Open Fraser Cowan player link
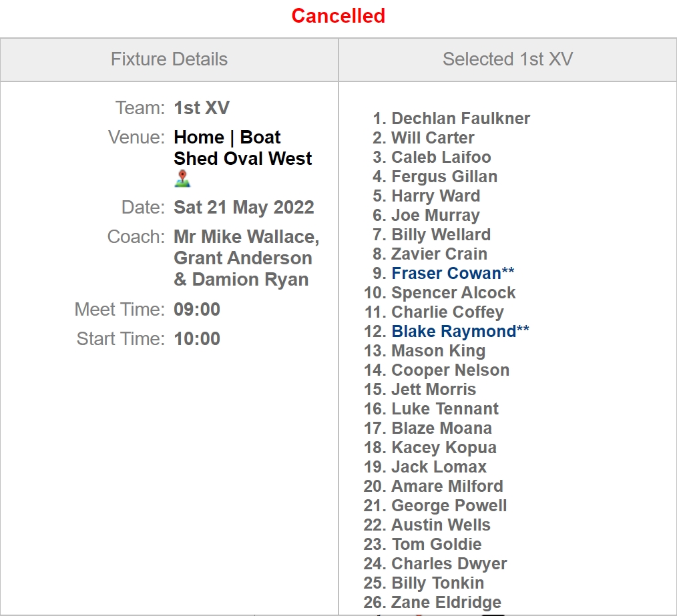677x616 pixels. [453, 273]
